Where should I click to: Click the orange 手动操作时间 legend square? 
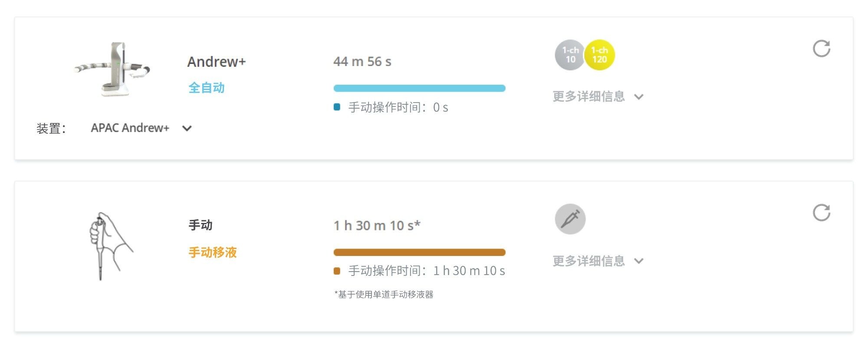[337, 271]
